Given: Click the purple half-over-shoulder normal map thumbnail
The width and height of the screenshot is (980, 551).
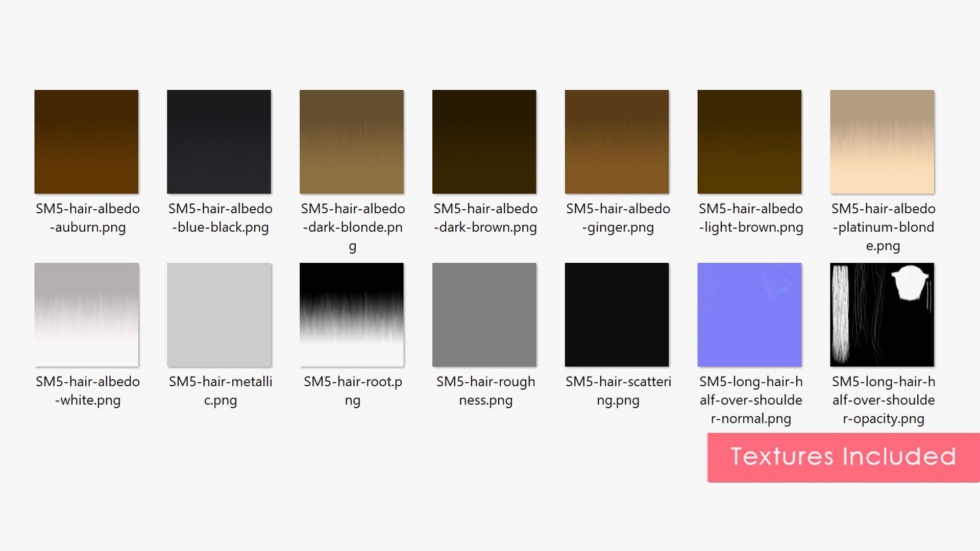Looking at the screenshot, I should coord(749,315).
